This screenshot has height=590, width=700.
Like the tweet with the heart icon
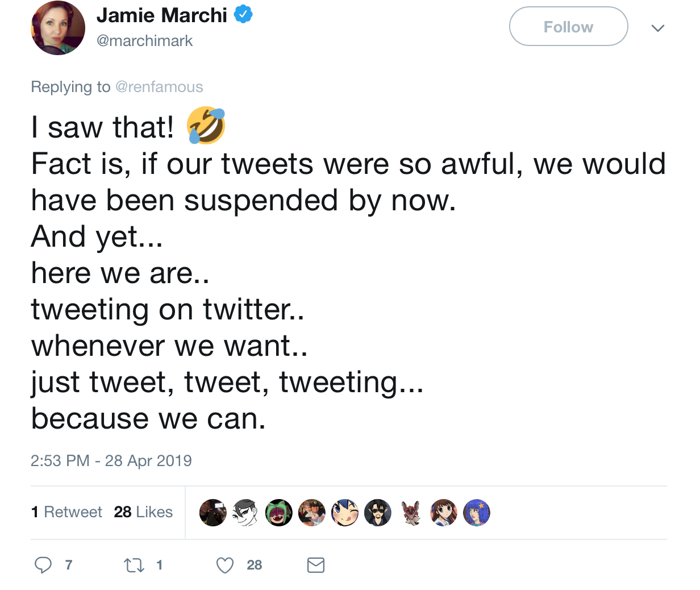(226, 565)
